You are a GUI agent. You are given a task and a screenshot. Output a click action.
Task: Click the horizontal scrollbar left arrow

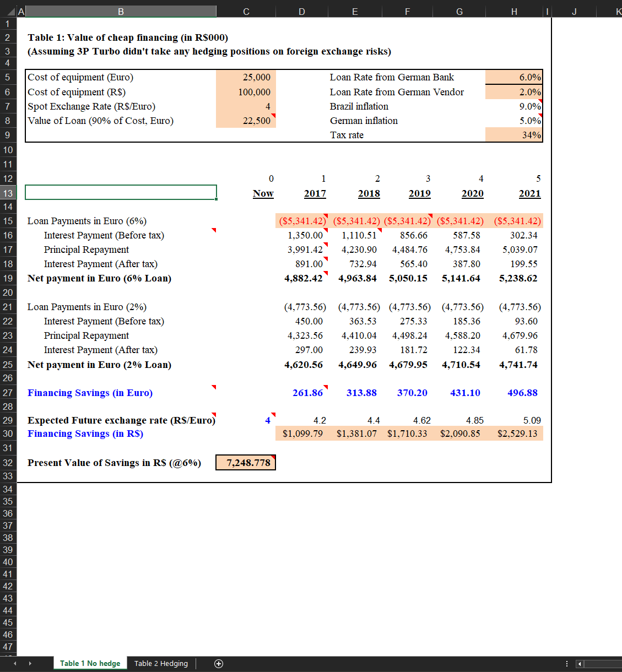point(578,663)
